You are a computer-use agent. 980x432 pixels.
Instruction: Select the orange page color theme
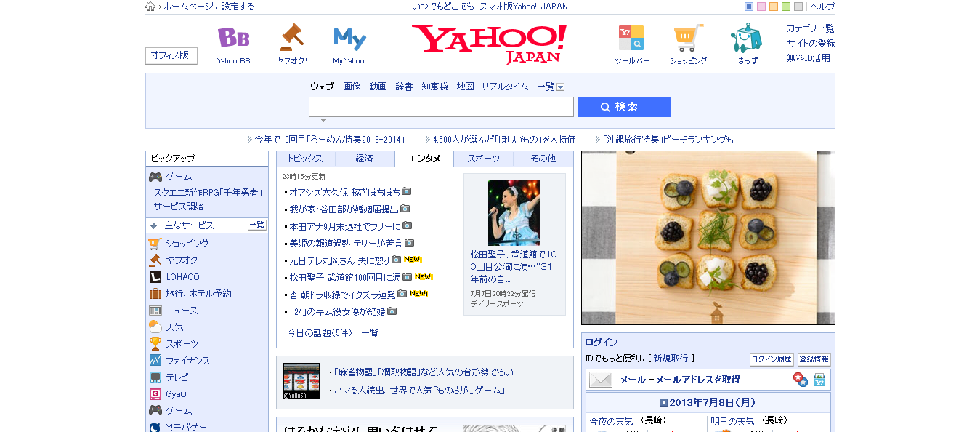pyautogui.click(x=774, y=7)
